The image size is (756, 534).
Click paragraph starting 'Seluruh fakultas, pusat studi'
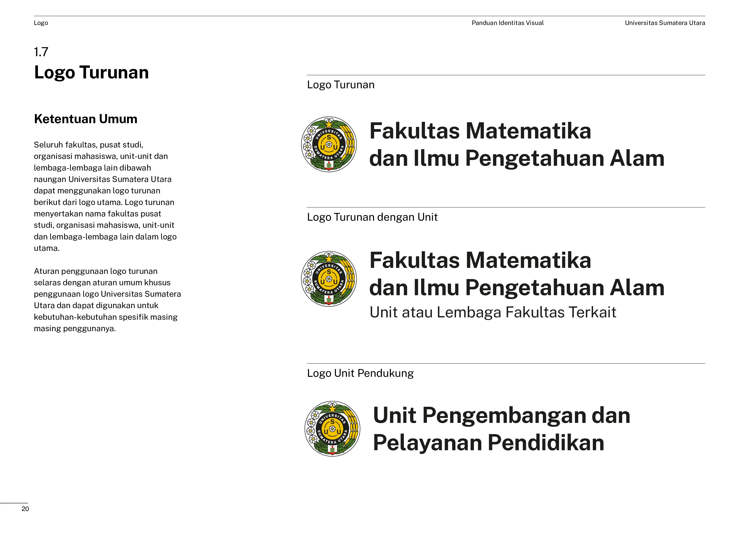click(x=105, y=196)
